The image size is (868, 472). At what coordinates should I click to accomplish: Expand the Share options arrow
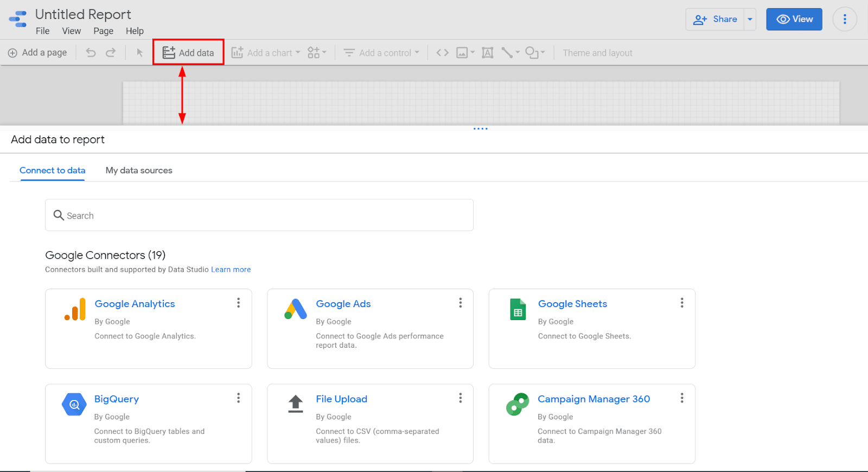[x=750, y=19]
